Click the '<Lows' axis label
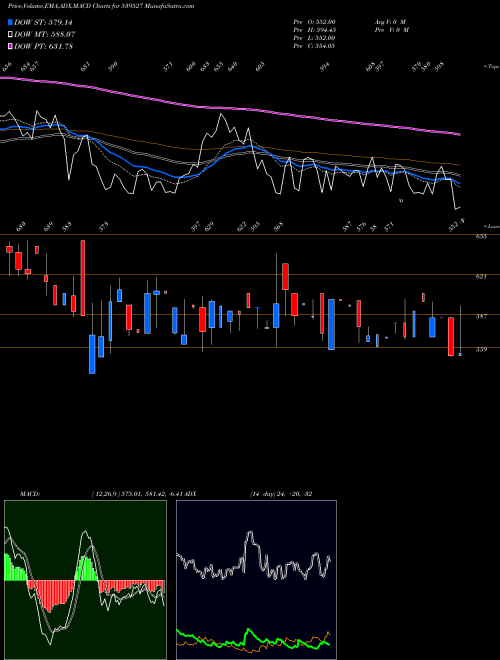The image size is (500, 660). click(x=491, y=226)
